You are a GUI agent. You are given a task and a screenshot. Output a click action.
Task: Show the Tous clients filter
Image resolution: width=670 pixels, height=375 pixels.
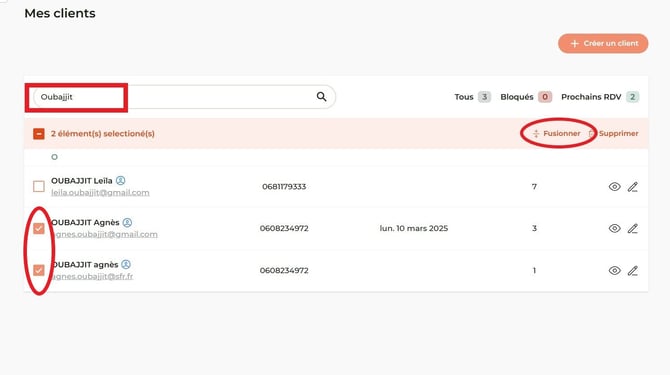(472, 97)
